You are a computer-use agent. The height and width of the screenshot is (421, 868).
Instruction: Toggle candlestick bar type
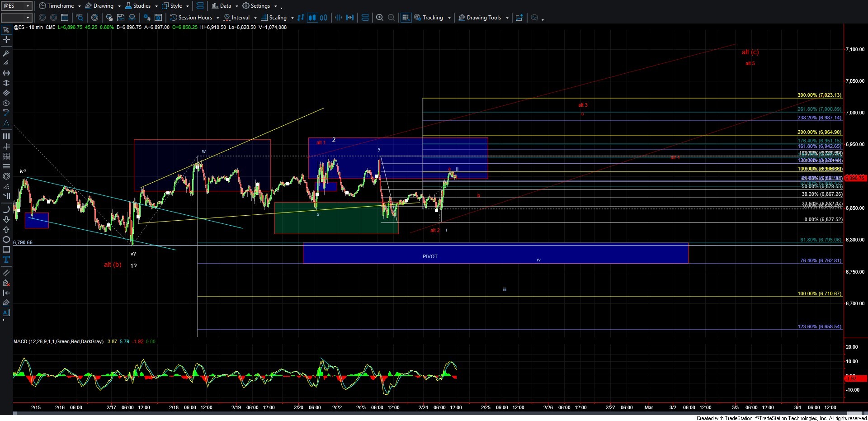point(312,18)
